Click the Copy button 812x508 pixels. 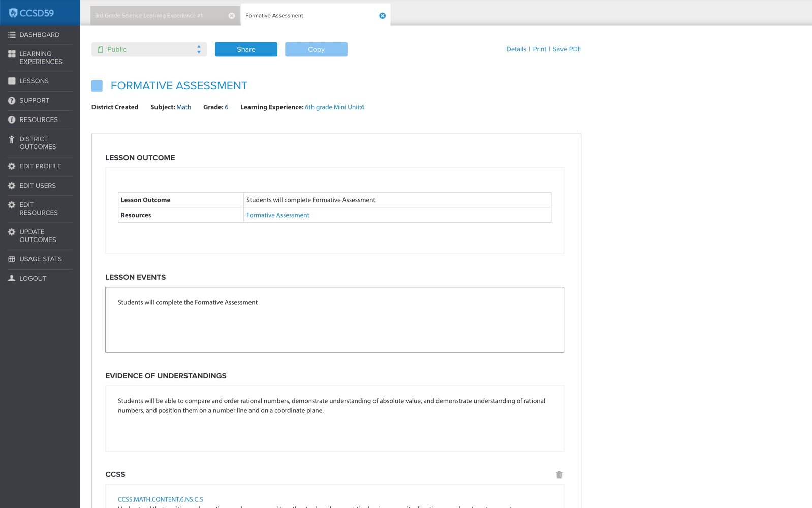pos(316,49)
